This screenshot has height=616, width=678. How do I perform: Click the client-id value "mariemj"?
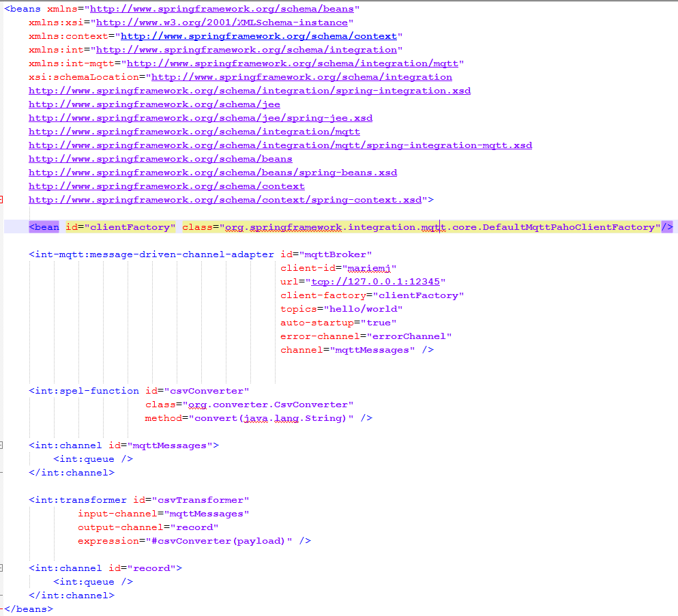click(369, 268)
